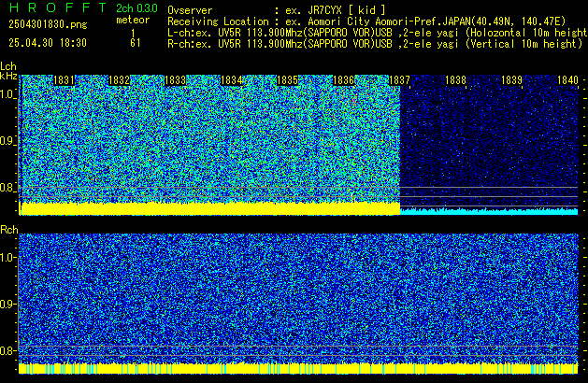Select the version label '2ch 0.3.0'

[136, 7]
